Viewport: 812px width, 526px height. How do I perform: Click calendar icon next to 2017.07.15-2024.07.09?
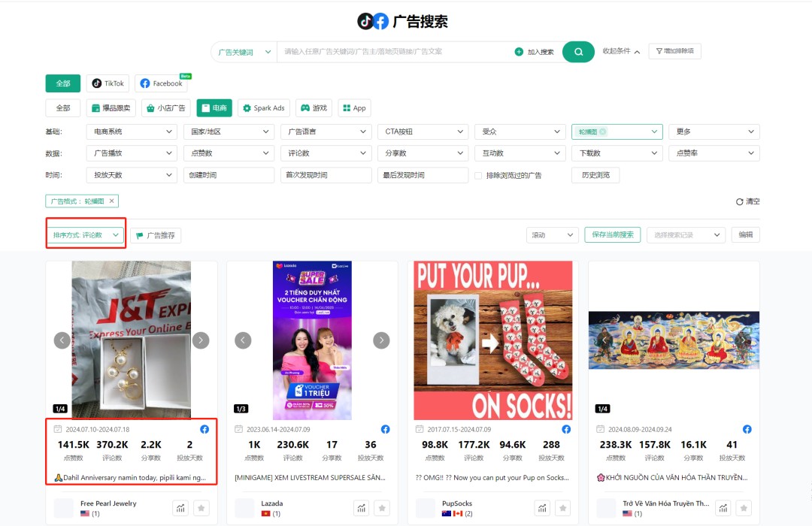point(420,429)
